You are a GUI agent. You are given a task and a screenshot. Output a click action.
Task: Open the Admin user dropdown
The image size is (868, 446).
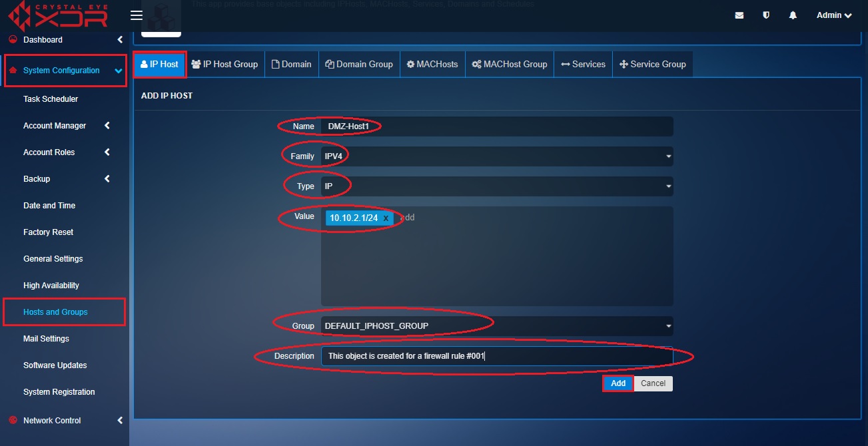834,15
